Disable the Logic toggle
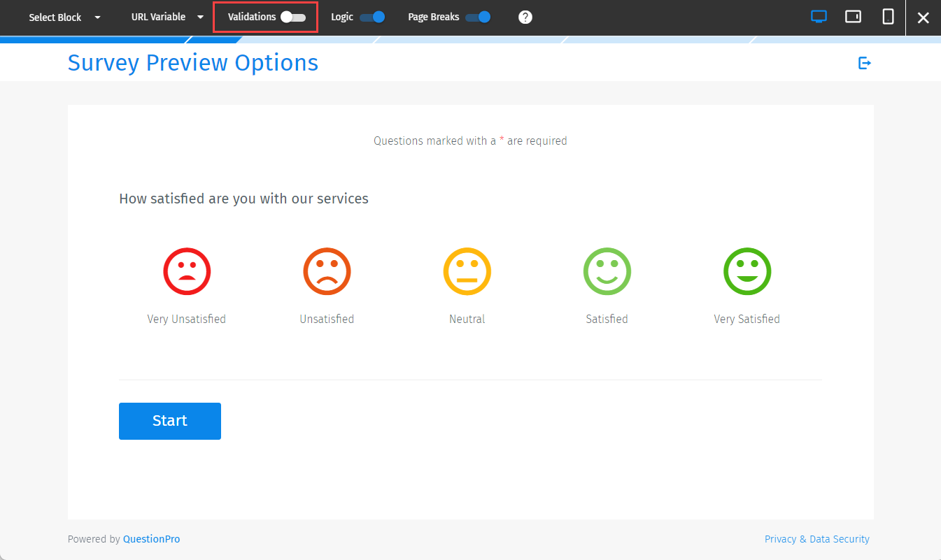941x560 pixels. point(373,16)
